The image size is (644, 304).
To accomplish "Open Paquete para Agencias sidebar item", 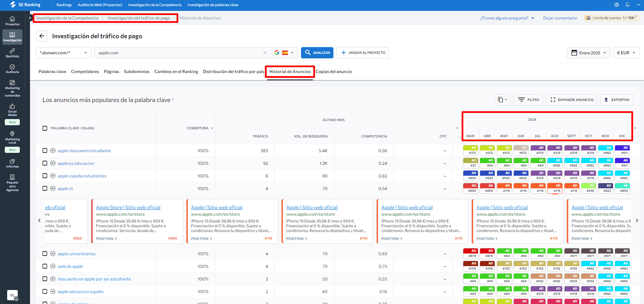I will tap(12, 183).
